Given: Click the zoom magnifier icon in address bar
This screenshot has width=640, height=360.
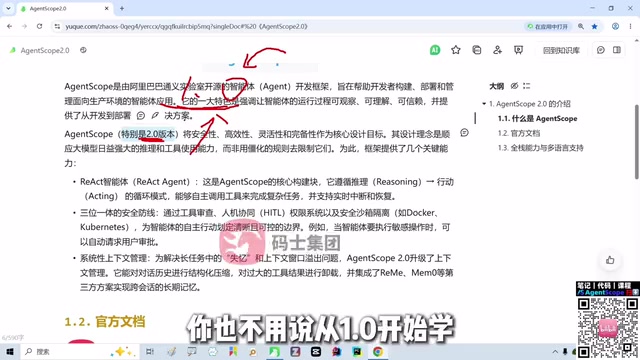Looking at the screenshot, I should [581, 27].
